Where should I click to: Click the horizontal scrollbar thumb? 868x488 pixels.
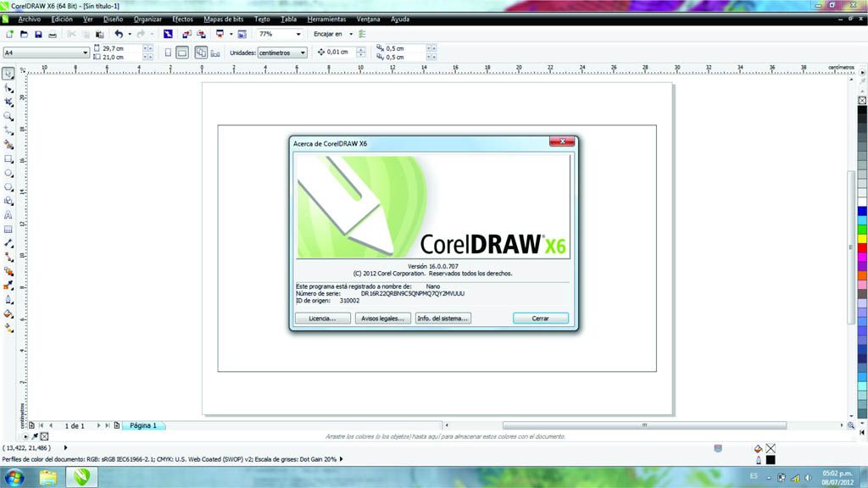click(644, 425)
